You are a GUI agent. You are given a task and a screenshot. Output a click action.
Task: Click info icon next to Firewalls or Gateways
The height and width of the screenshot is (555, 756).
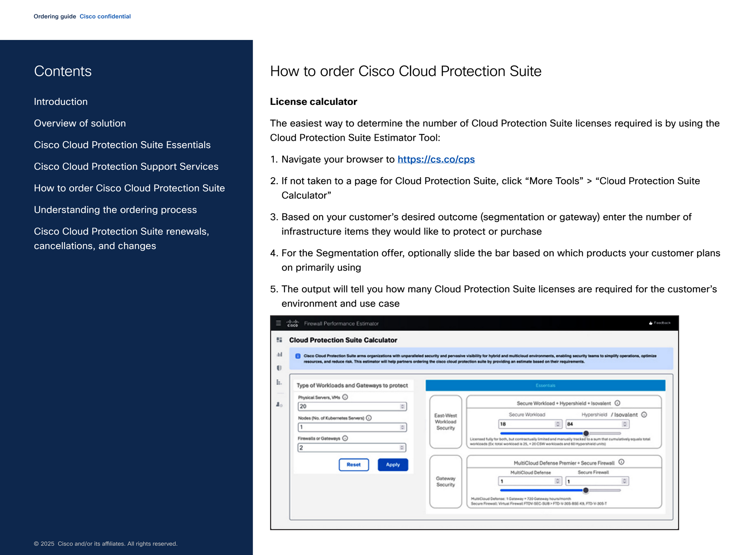[x=345, y=438]
